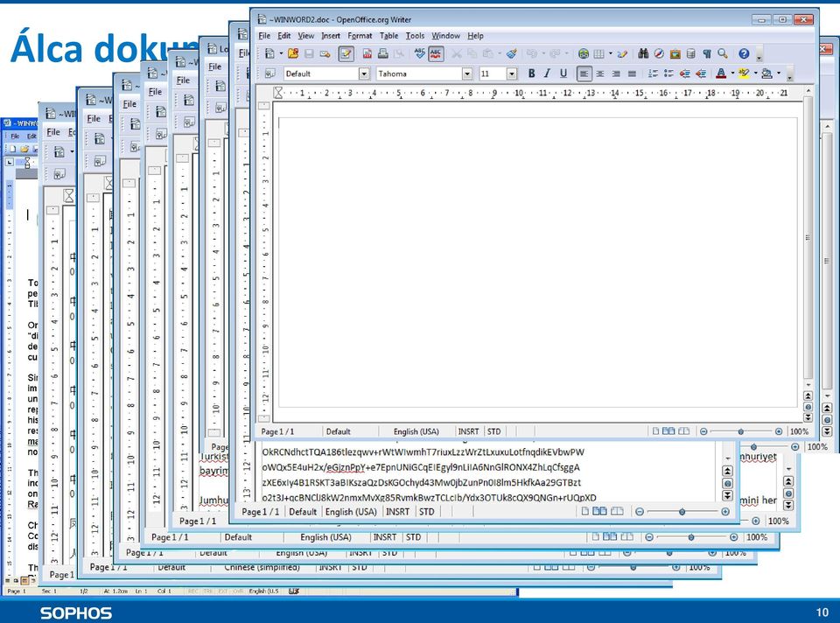Open font size 11 dropdown arrow
Image resolution: width=840 pixels, height=623 pixels.
tap(512, 73)
